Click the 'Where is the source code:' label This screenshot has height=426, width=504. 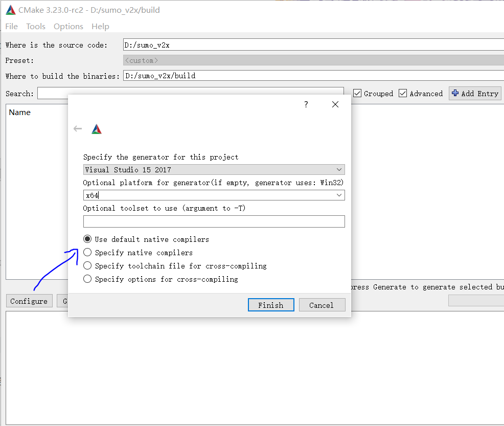56,45
